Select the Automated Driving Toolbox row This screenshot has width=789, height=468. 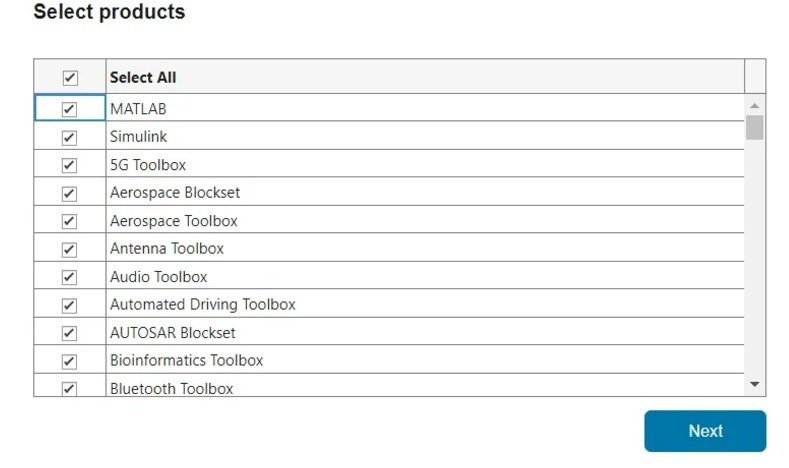coord(203,305)
